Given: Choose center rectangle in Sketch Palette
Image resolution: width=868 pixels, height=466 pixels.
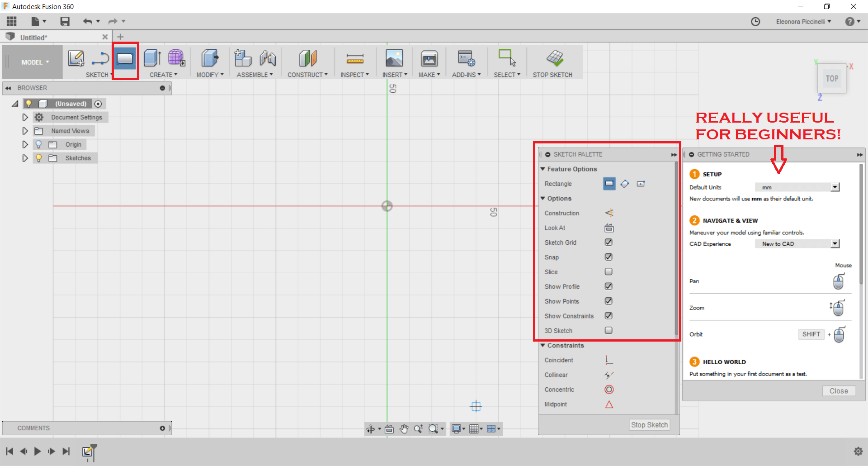Looking at the screenshot, I should 641,184.
